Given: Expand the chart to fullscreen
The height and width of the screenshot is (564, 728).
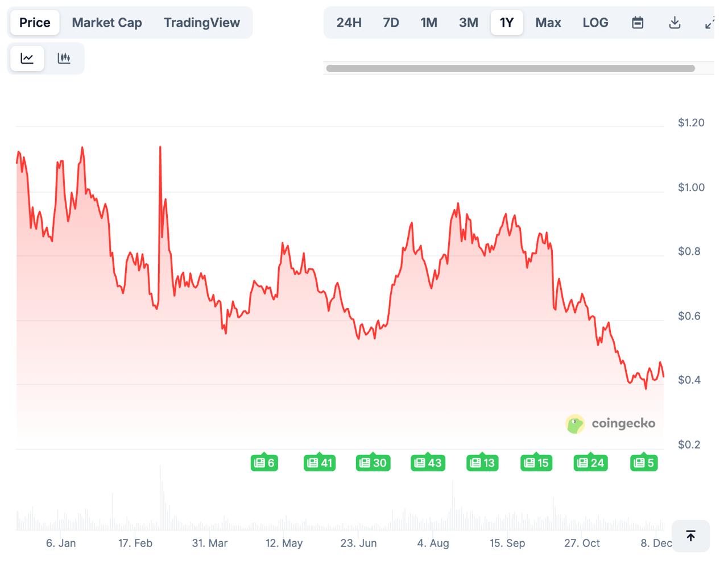Looking at the screenshot, I should 710,23.
